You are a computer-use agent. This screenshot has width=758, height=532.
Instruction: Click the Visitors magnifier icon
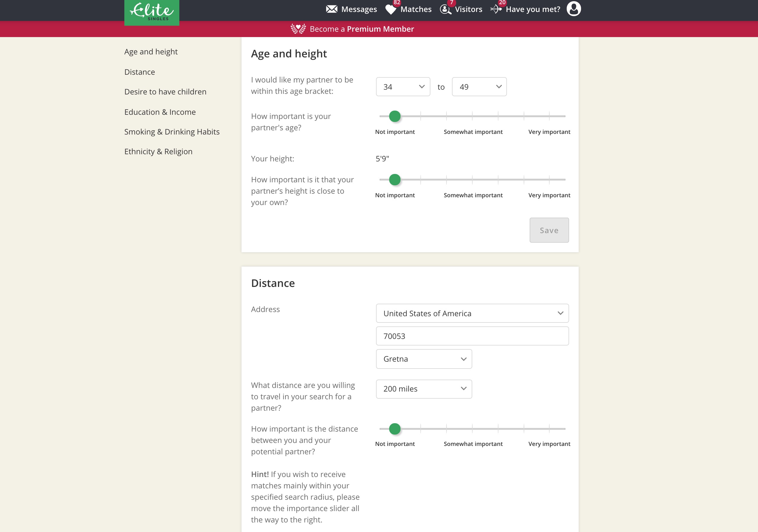coord(445,10)
